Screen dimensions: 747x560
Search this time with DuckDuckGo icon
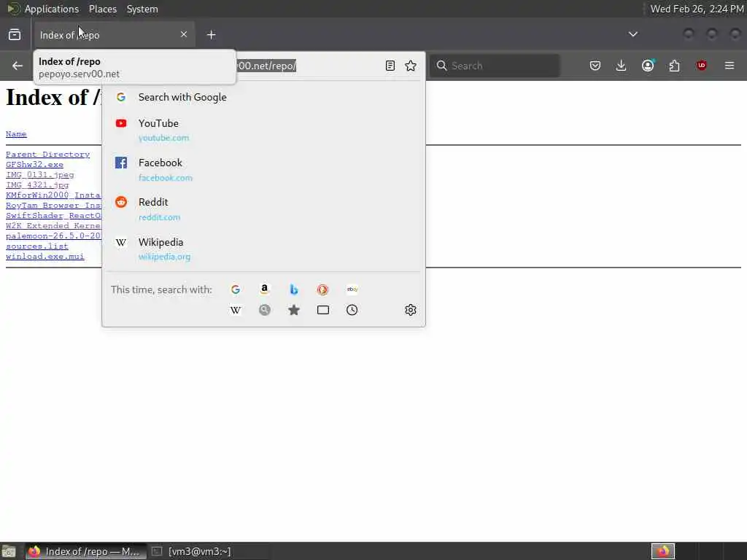click(322, 289)
